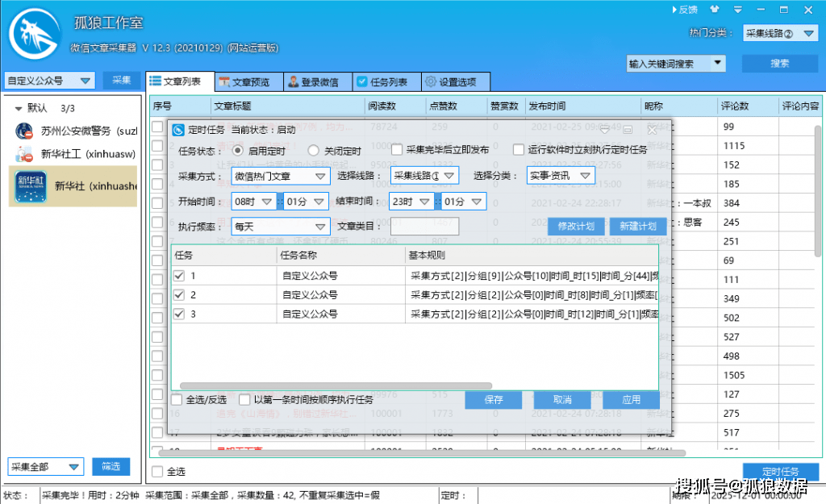Toggle the bottom 全选 checkbox of article list
The image size is (826, 504).
[x=157, y=472]
